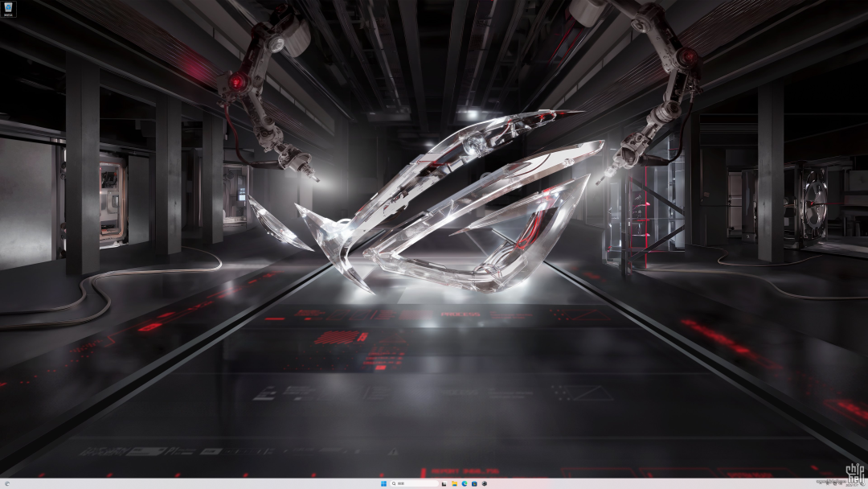Image resolution: width=868 pixels, height=489 pixels.
Task: Open the dark round app on the taskbar
Action: [485, 483]
